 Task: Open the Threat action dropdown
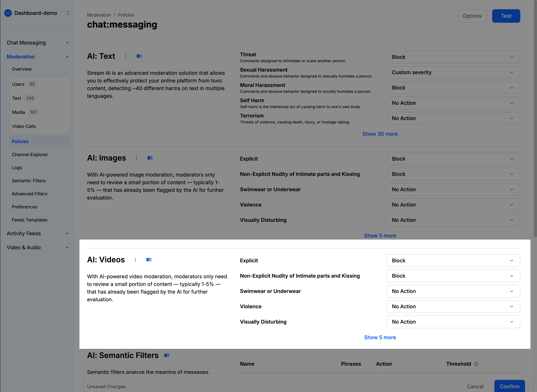point(453,57)
